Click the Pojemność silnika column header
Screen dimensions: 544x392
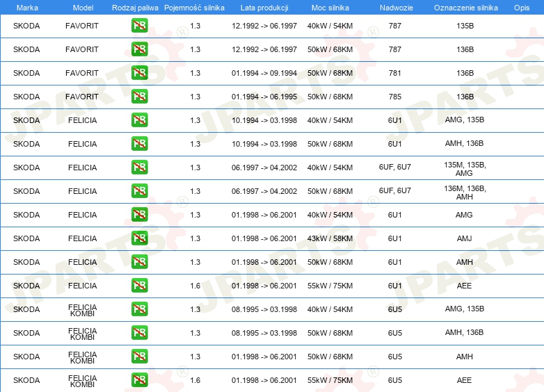tap(194, 8)
